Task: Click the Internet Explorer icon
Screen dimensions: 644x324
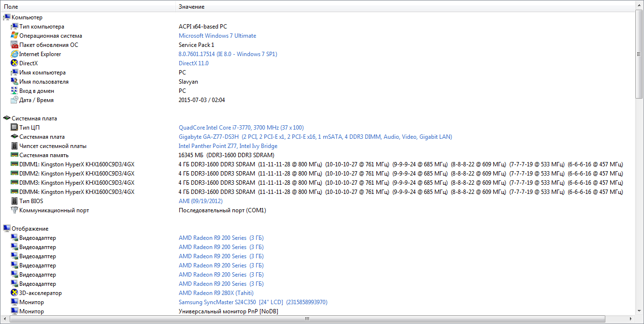Action: (x=14, y=54)
